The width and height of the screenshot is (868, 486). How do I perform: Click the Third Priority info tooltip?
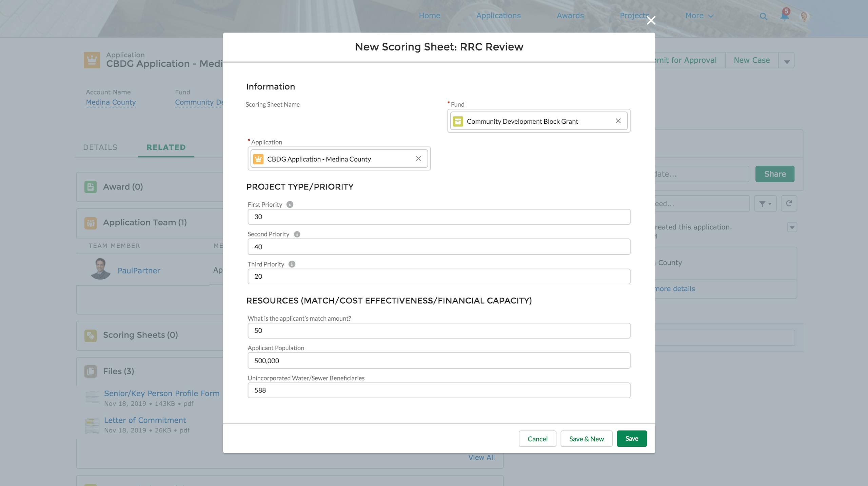click(292, 264)
